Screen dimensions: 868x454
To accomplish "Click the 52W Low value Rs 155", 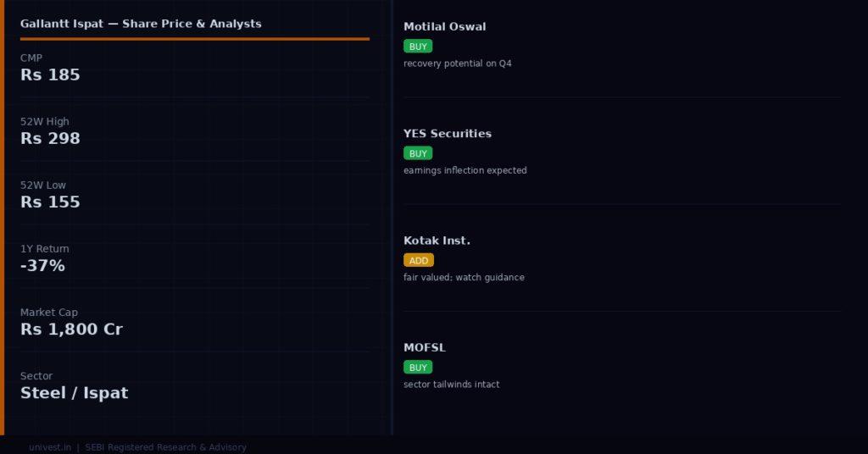I will [x=50, y=202].
